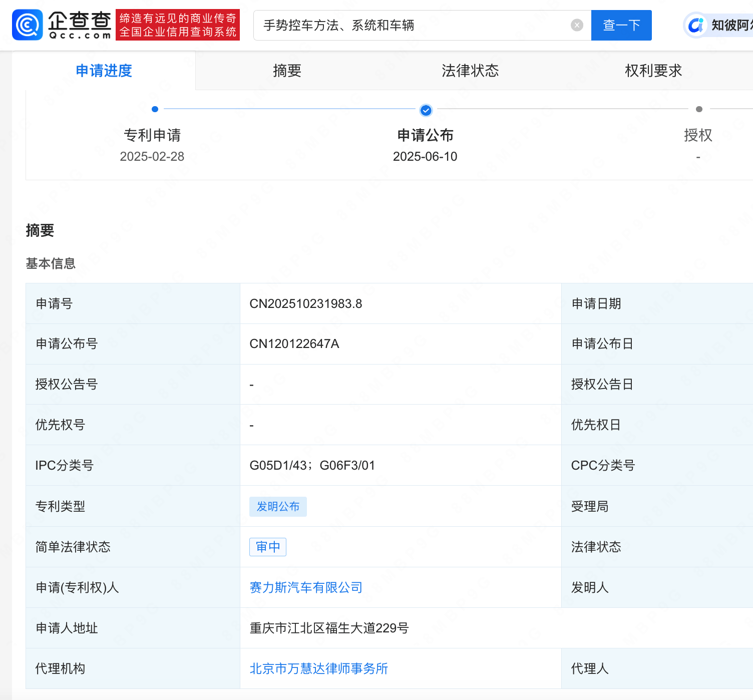Click the CPC分类号 column label
The image size is (753, 700).
click(603, 465)
